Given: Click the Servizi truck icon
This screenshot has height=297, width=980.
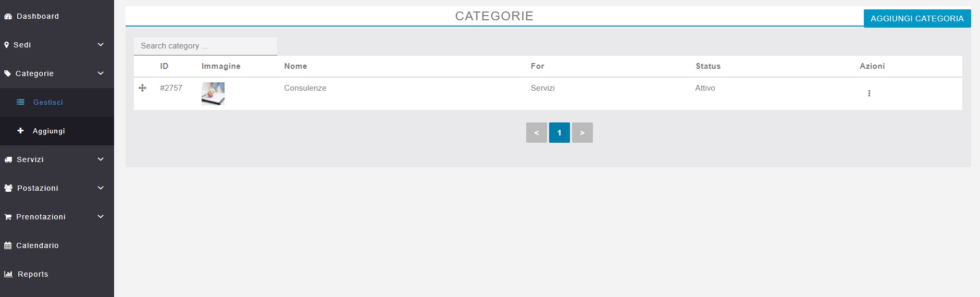Looking at the screenshot, I should click(8, 160).
